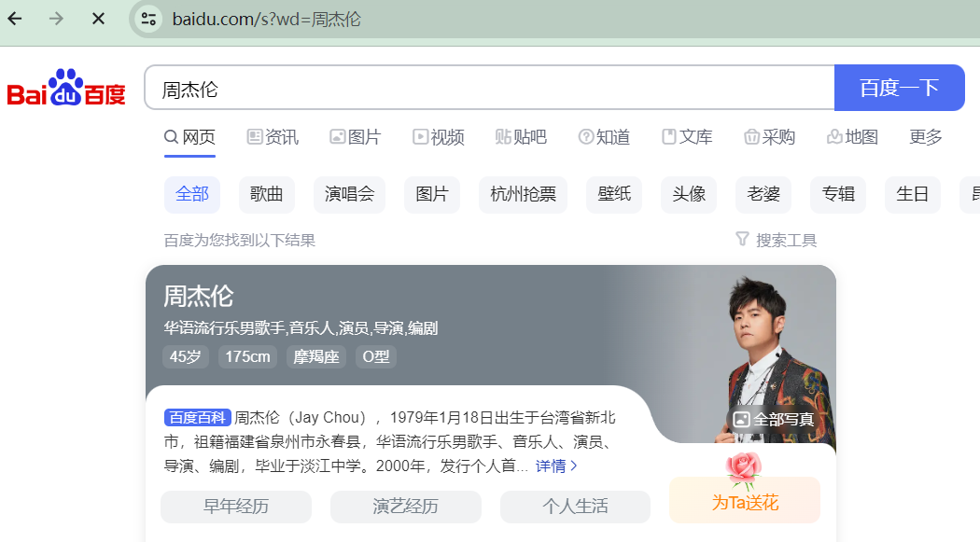
Task: Click the rose flower icon
Action: [744, 470]
